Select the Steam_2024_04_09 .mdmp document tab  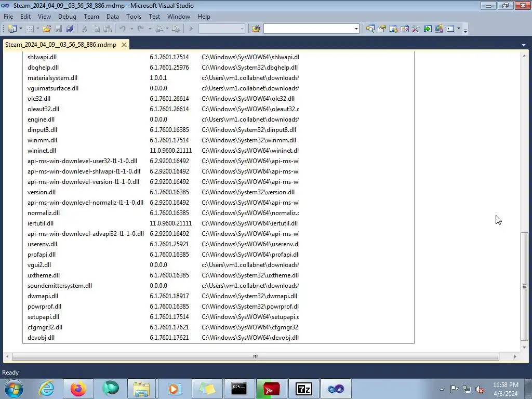click(61, 45)
